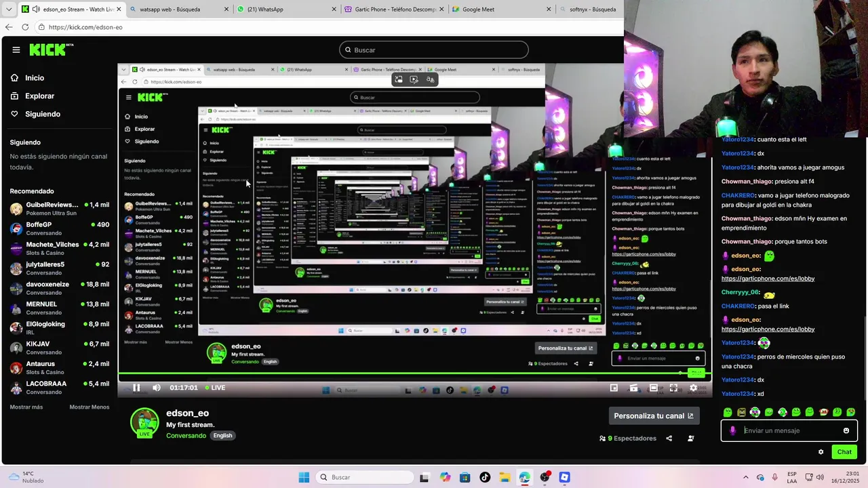Open GuibelReviews recommended channel

pos(60,209)
